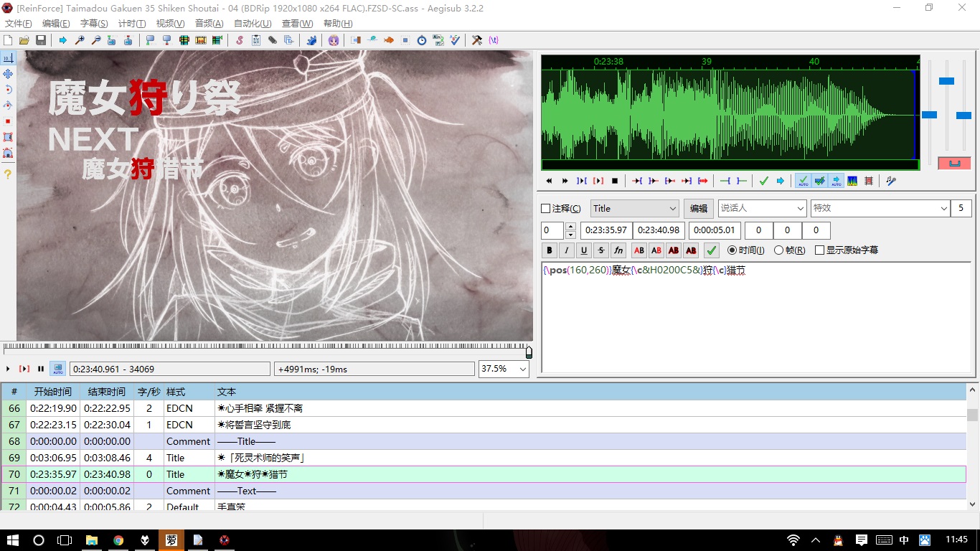Select the 帧 frame radio button

pyautogui.click(x=778, y=250)
